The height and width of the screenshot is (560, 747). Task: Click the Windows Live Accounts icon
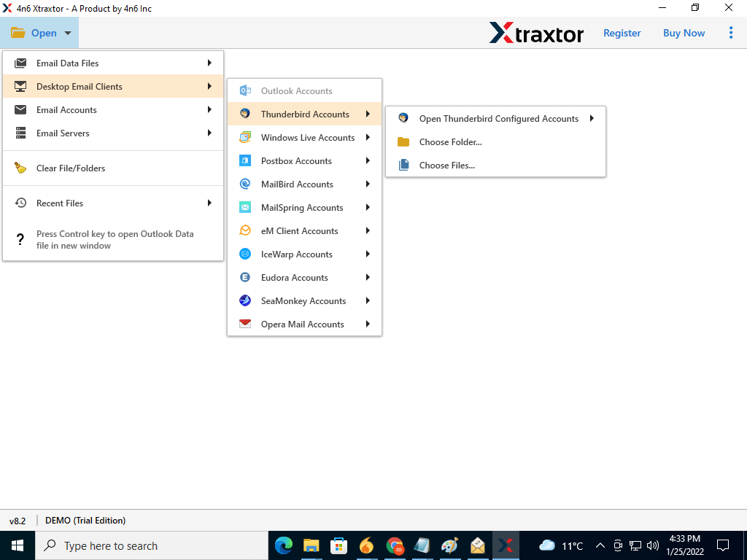click(x=246, y=138)
